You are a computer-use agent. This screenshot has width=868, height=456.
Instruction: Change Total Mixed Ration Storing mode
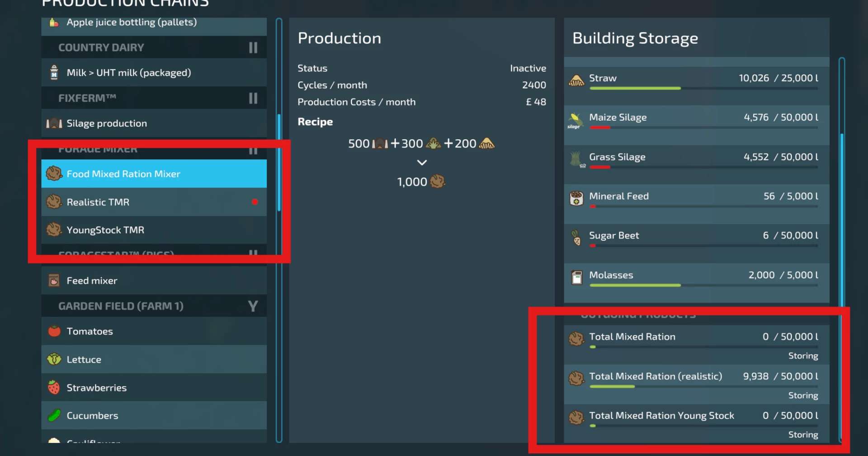[x=803, y=356]
